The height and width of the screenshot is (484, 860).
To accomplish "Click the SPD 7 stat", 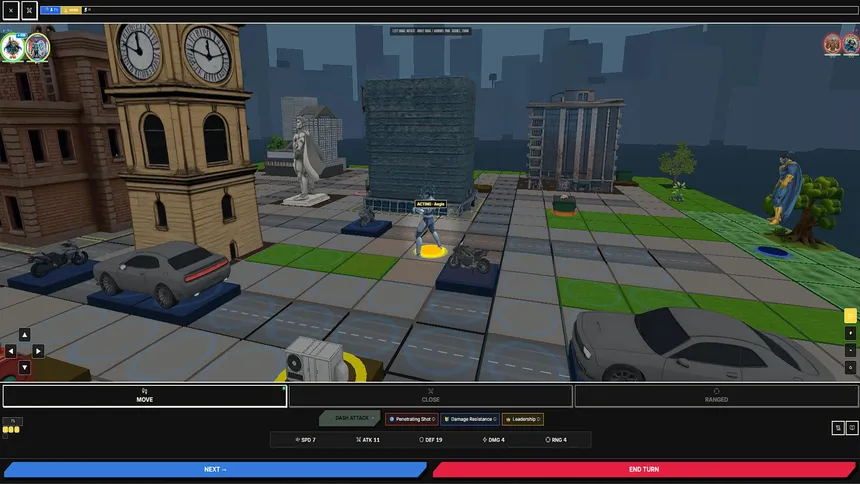I will (305, 440).
